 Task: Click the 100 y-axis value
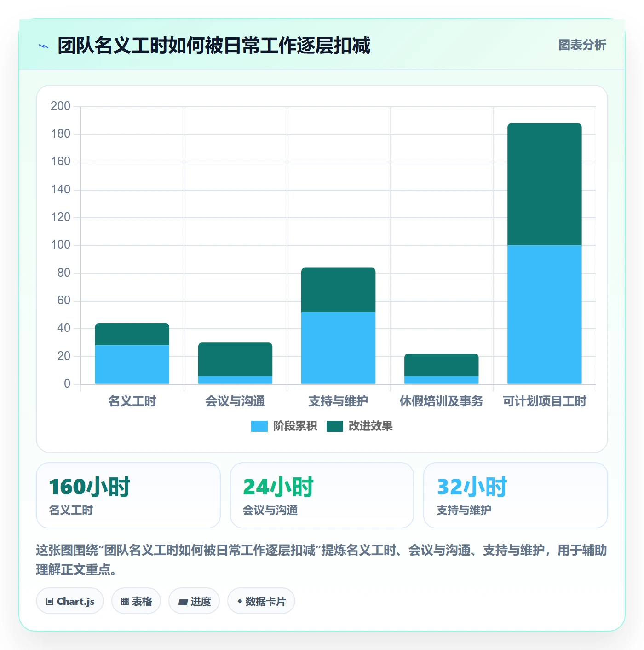[60, 245]
